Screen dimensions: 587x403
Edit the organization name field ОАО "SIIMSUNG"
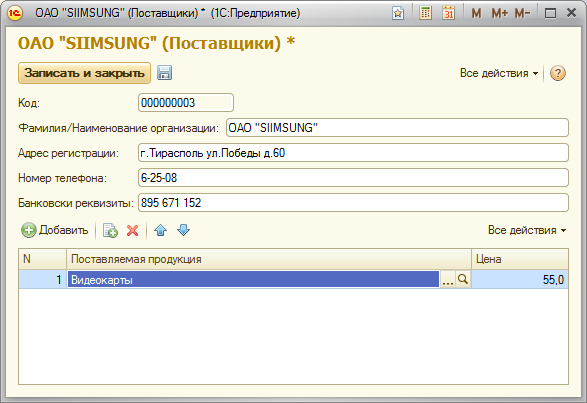pos(397,128)
